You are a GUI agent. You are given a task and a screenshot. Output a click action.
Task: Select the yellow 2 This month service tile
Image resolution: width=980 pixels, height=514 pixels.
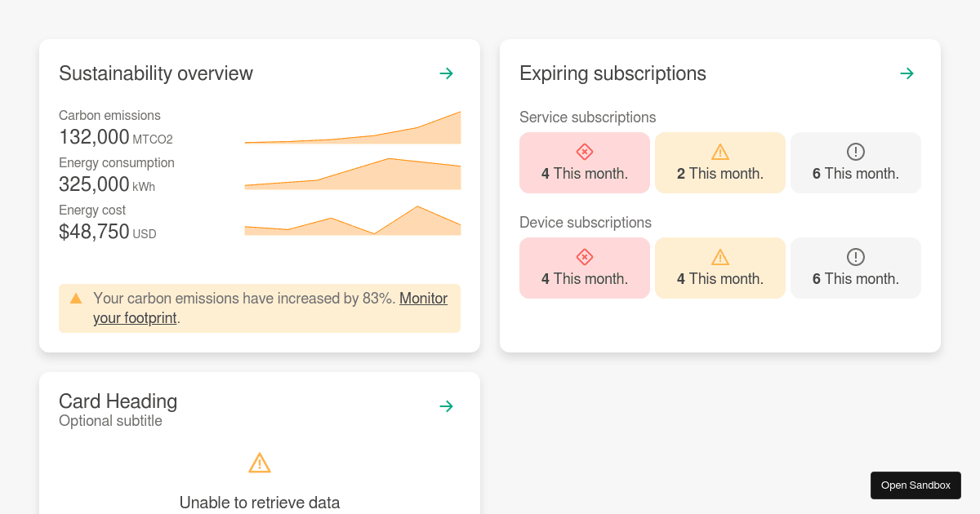pos(719,162)
